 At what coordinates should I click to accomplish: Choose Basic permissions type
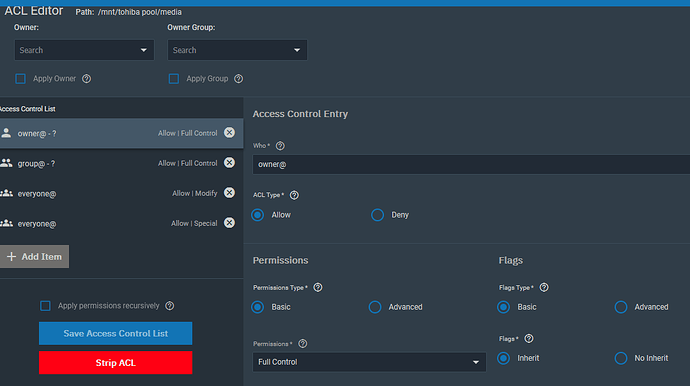[x=258, y=307]
